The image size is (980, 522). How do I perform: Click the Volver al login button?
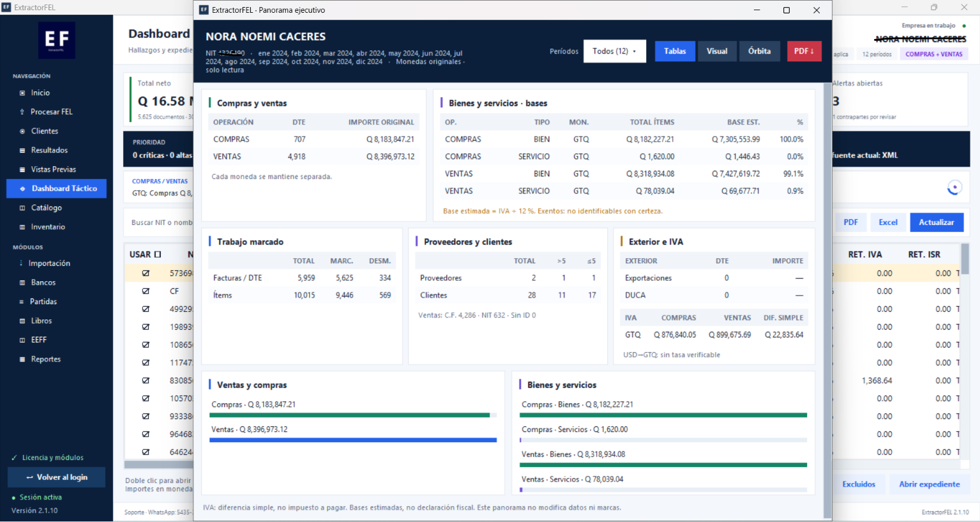[x=57, y=477]
